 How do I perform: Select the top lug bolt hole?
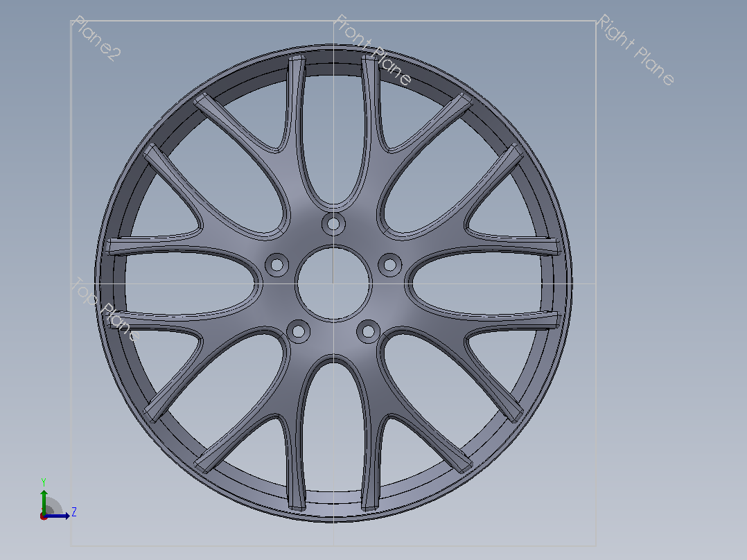(x=333, y=224)
